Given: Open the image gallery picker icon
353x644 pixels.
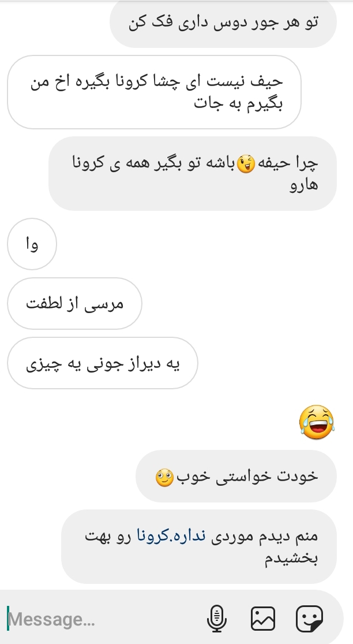Looking at the screenshot, I should click(x=263, y=619).
